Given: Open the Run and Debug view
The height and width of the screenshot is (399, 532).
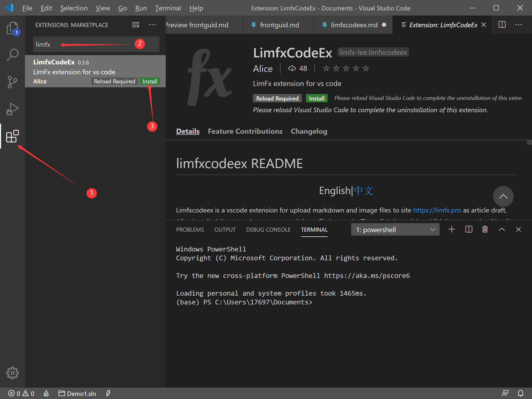Looking at the screenshot, I should point(12,109).
